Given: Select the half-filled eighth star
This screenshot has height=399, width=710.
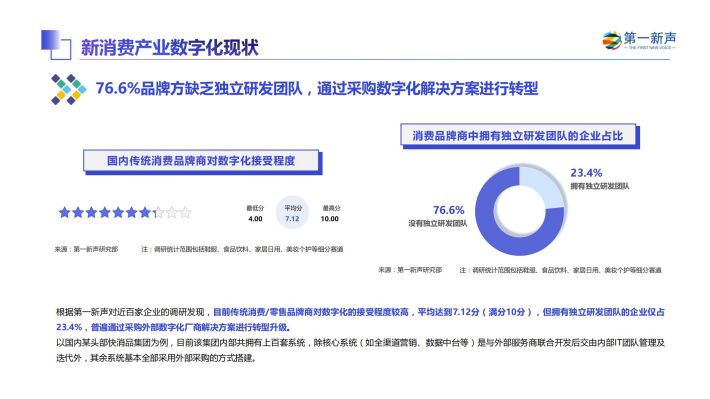Looking at the screenshot, I should point(158,212).
